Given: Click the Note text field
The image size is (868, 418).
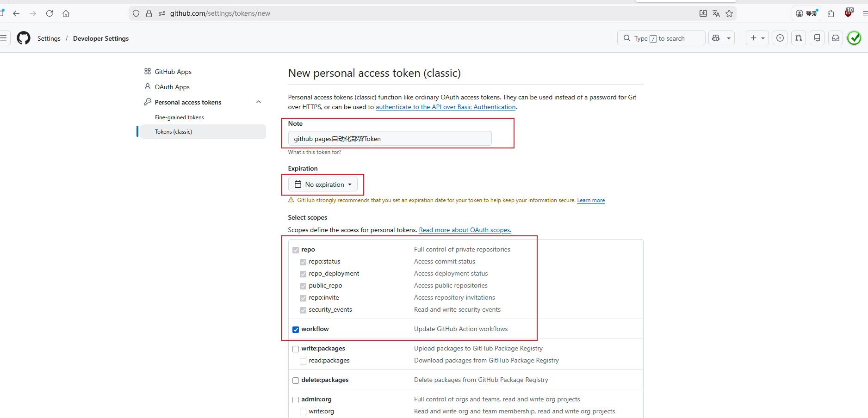Looking at the screenshot, I should coord(390,139).
